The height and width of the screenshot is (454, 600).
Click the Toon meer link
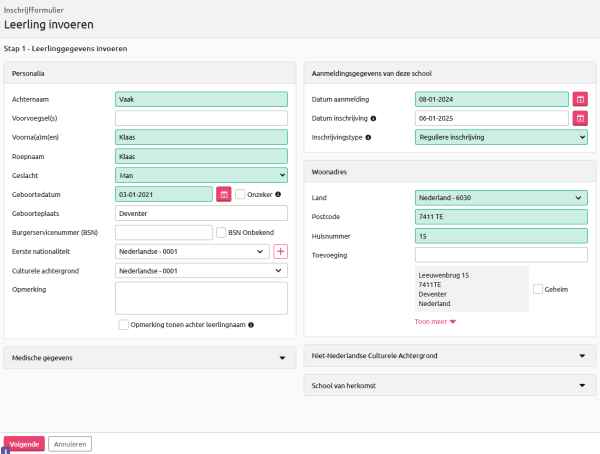435,321
